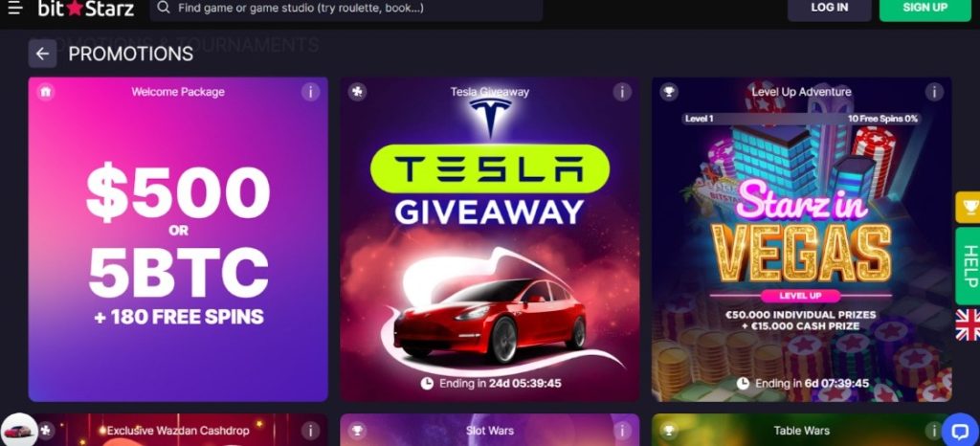Select the UK flag language icon

[x=969, y=324]
